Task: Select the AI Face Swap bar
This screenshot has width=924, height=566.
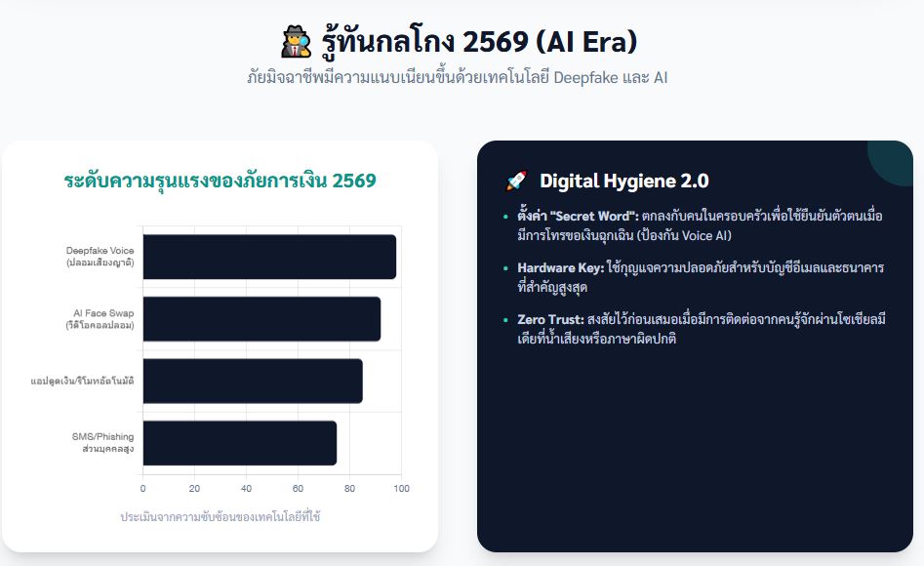Action: tap(261, 319)
